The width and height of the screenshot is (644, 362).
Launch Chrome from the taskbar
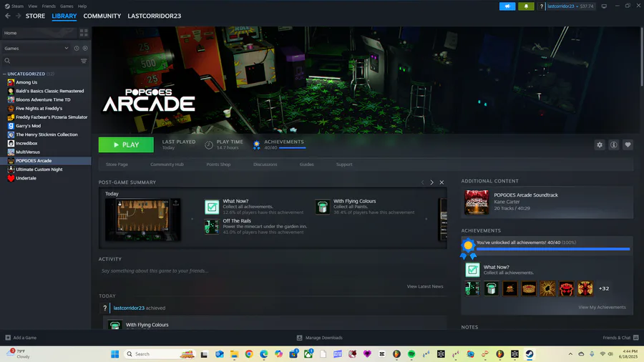click(x=249, y=354)
